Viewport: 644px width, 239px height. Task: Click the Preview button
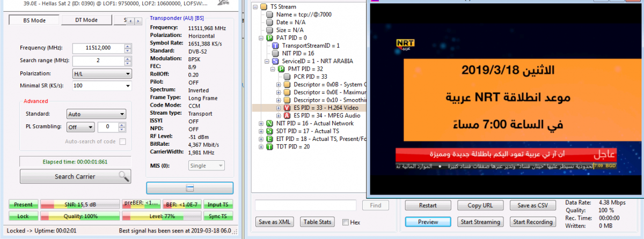coord(428,222)
